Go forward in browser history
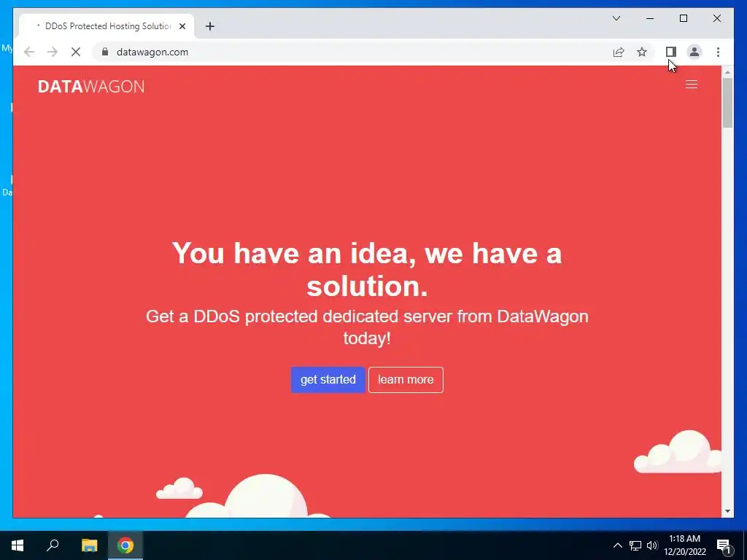The image size is (747, 560). pyautogui.click(x=53, y=52)
